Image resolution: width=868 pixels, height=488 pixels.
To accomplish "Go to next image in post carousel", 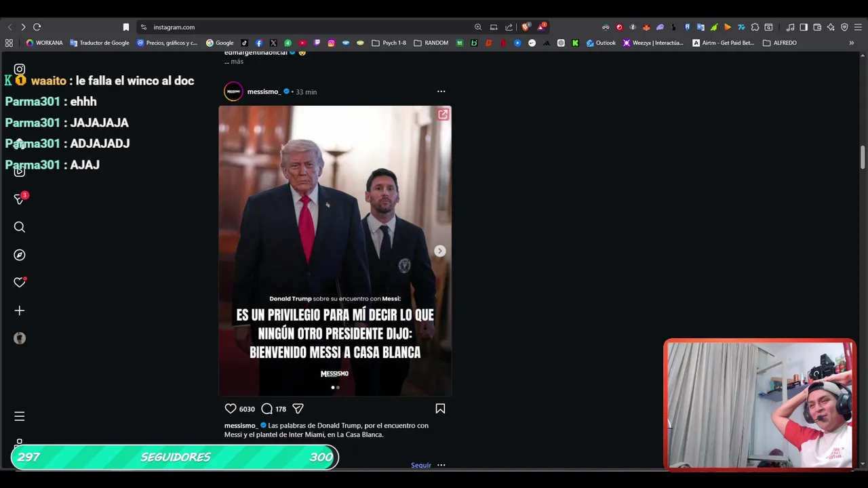I will coord(440,251).
